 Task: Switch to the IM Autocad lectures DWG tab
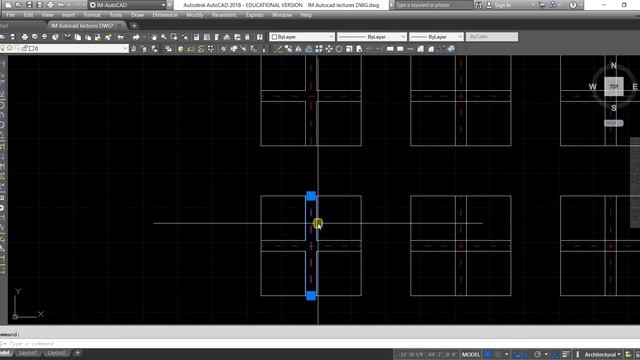pos(87,26)
